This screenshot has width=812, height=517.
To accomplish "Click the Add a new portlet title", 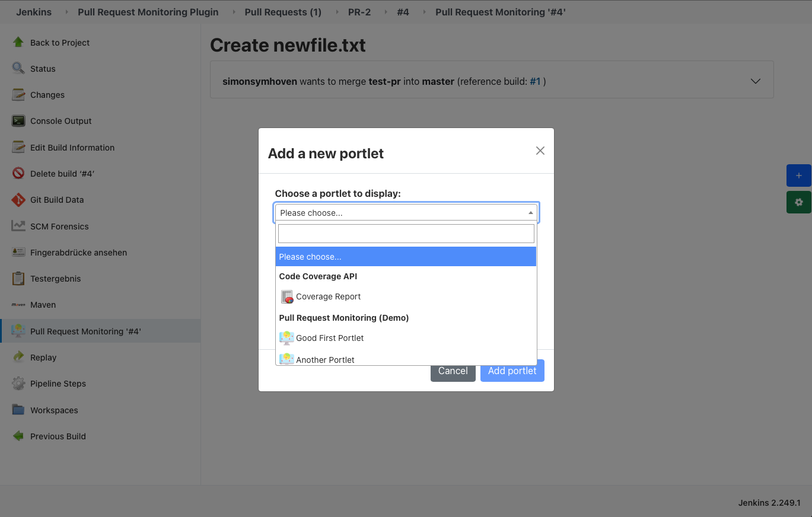I will (326, 154).
